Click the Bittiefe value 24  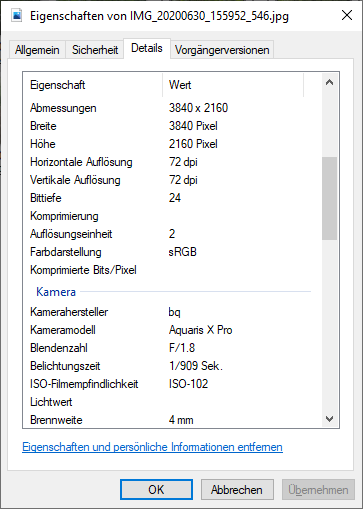(175, 198)
